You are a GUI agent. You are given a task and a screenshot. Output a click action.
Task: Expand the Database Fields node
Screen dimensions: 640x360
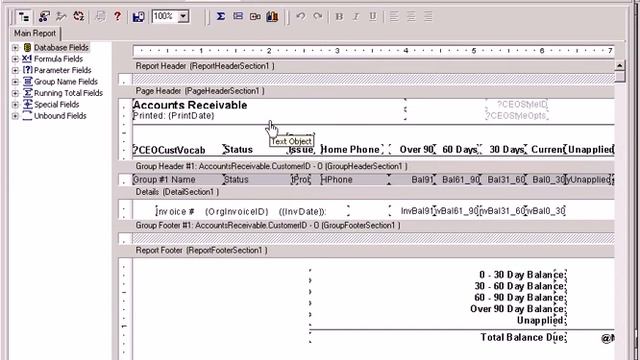pos(15,48)
